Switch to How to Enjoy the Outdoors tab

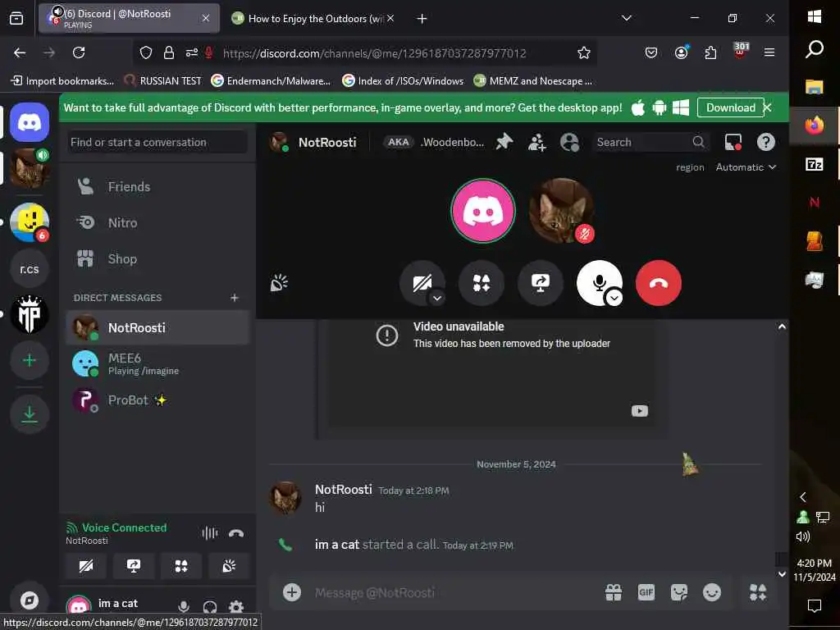click(313, 19)
